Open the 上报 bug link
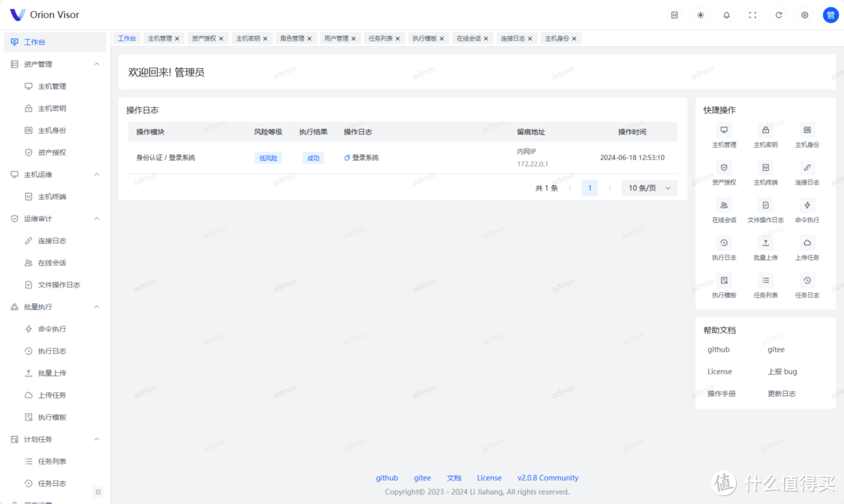Screen dimensions: 844x504 782,371
